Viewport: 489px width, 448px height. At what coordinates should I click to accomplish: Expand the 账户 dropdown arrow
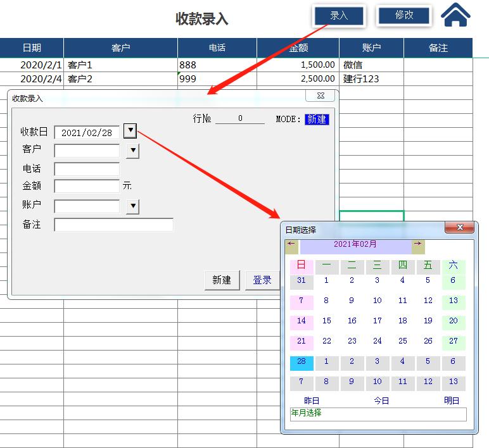[133, 206]
